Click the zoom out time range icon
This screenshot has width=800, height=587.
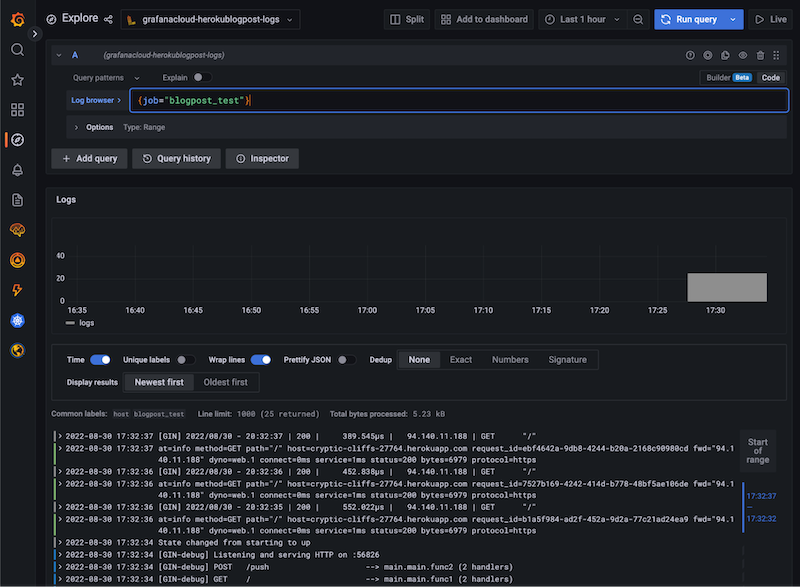click(638, 19)
